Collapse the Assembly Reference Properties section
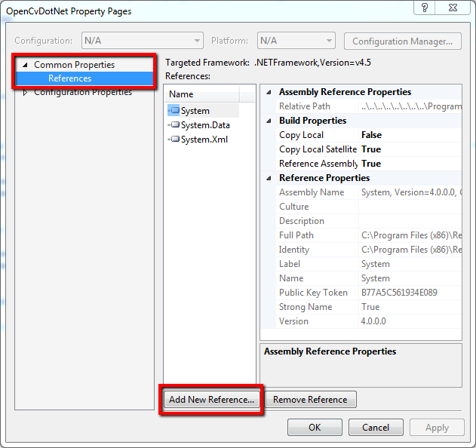This screenshot has height=448, width=476. tap(269, 92)
